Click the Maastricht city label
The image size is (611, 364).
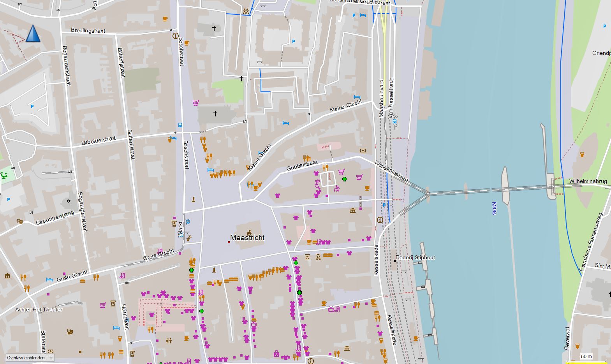[247, 237]
